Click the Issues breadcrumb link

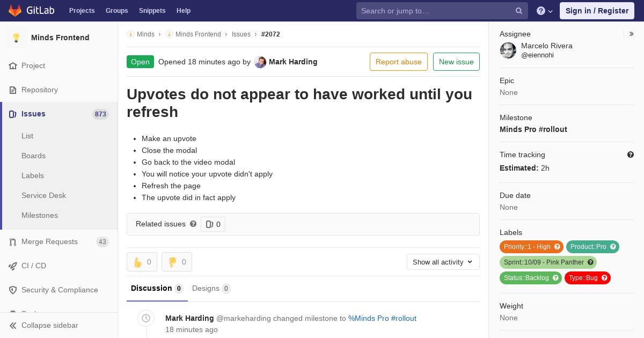241,34
